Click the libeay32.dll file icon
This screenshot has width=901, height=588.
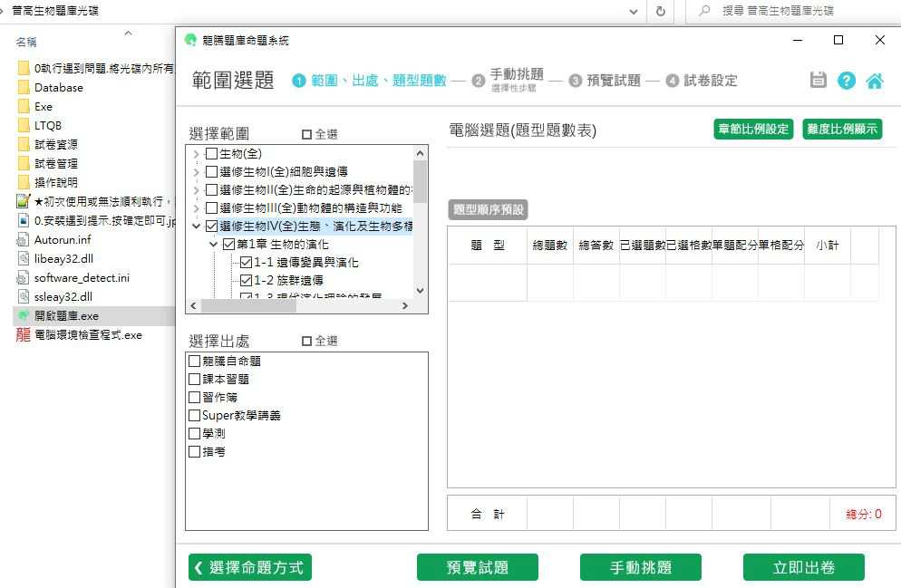point(23,258)
